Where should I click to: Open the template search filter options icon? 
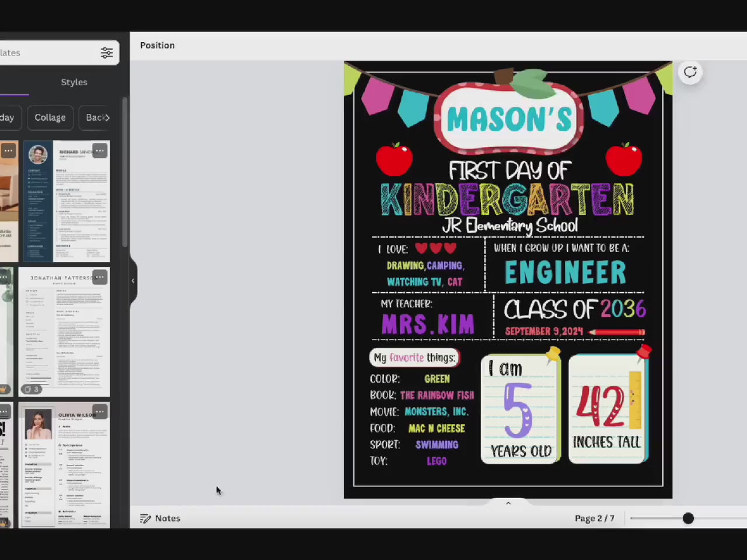pyautogui.click(x=107, y=52)
